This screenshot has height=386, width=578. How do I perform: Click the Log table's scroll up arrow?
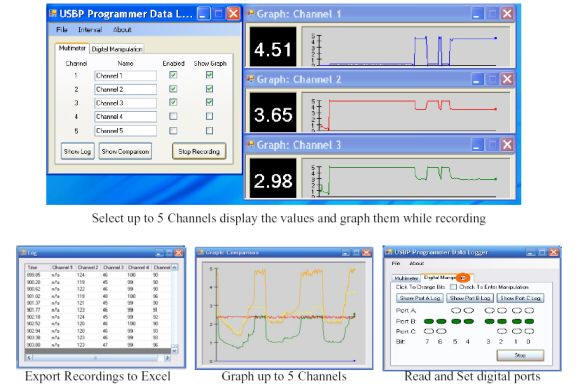point(174,267)
